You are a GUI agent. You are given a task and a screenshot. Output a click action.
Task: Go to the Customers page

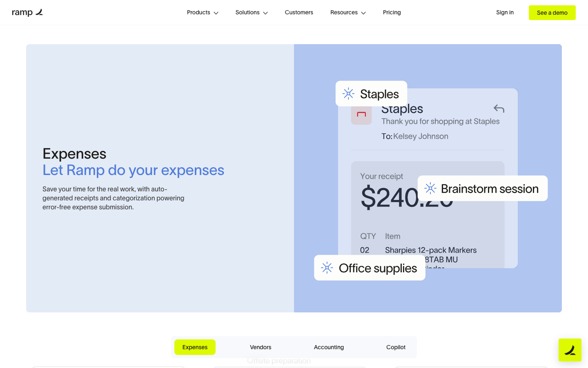pos(299,13)
